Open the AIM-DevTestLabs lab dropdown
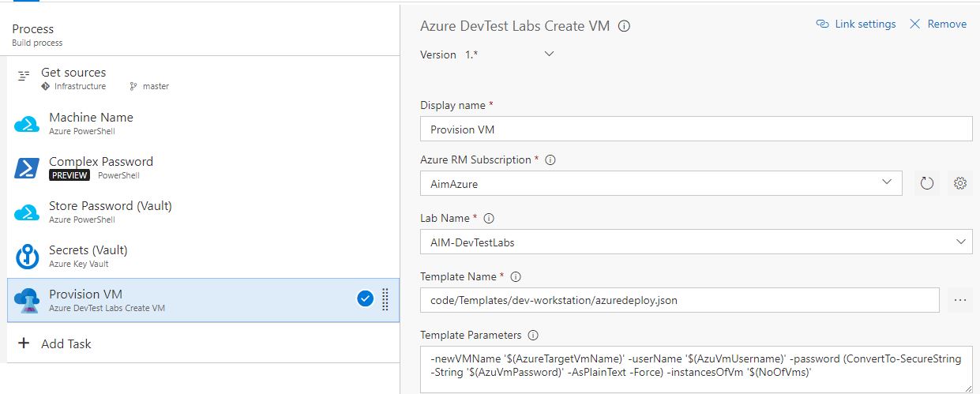This screenshot has height=394, width=980. point(697,242)
